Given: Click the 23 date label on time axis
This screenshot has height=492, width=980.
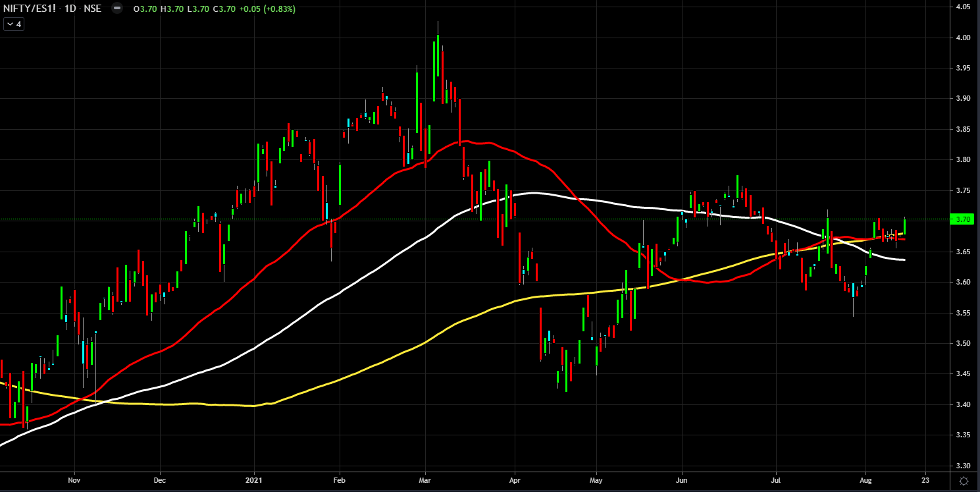Looking at the screenshot, I should click(926, 481).
